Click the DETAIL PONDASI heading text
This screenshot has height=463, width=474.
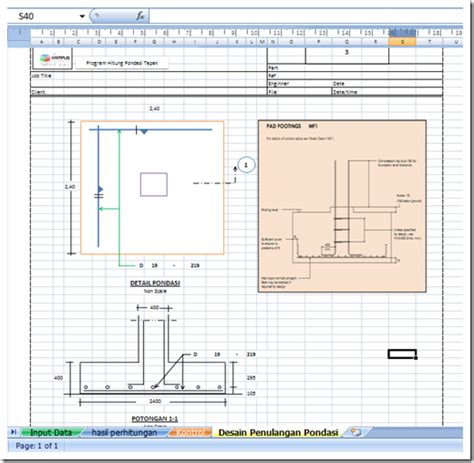coord(155,283)
